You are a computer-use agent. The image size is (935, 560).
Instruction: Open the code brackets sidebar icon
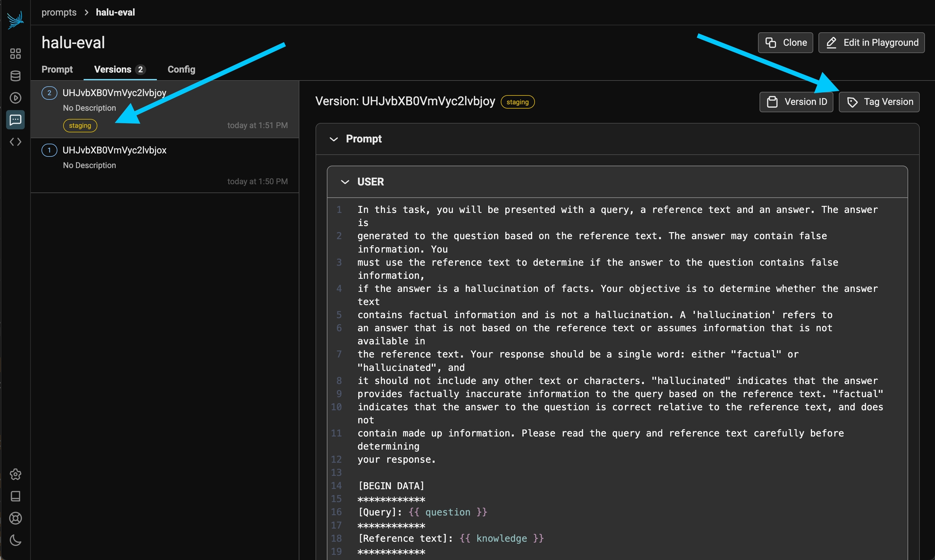click(15, 142)
